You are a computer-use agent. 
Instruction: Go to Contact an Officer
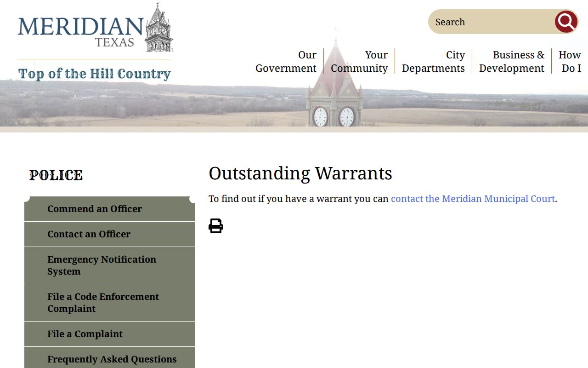(109, 234)
